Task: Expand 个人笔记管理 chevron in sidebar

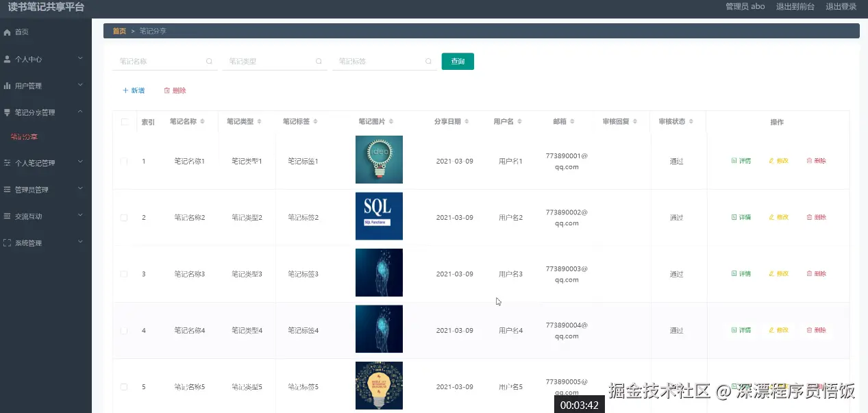Action: pyautogui.click(x=80, y=162)
